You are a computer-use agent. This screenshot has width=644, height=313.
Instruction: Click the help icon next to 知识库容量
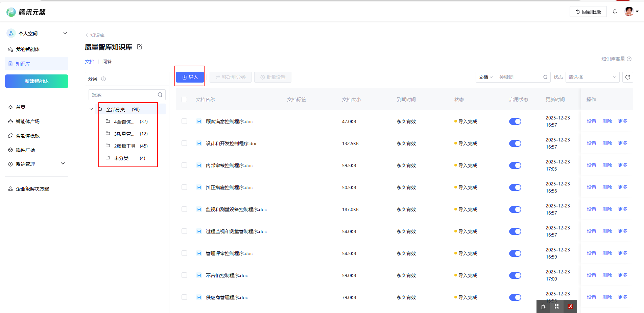point(629,59)
